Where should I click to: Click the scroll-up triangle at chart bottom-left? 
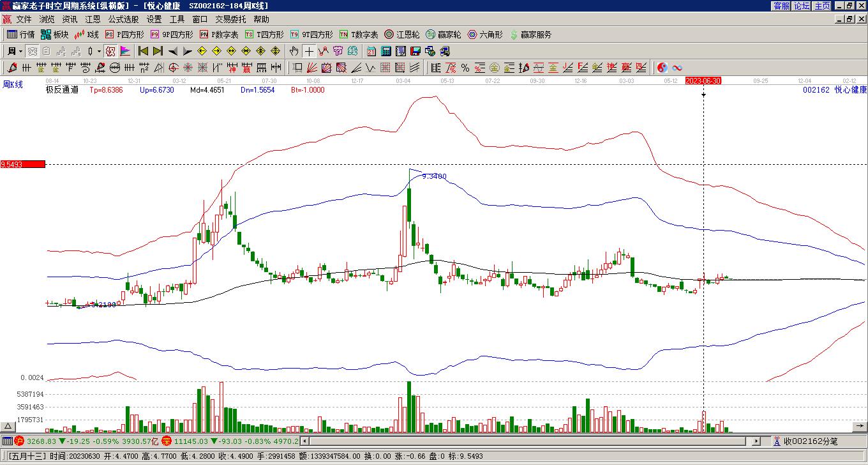[8, 427]
